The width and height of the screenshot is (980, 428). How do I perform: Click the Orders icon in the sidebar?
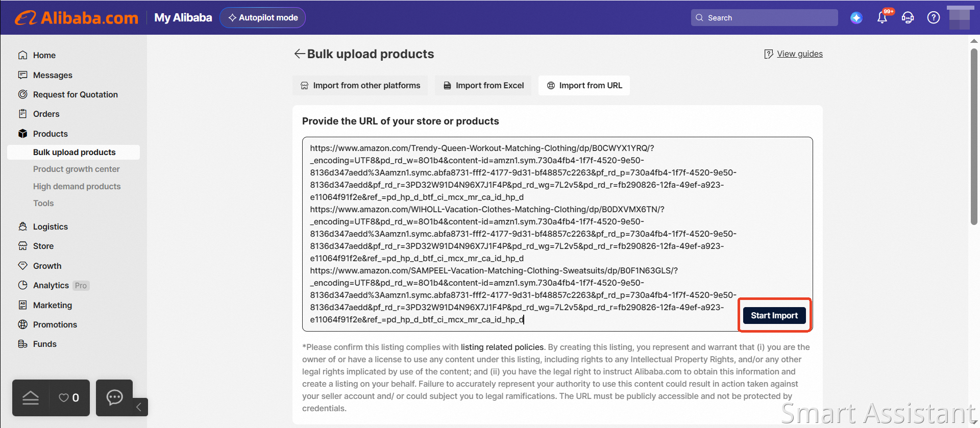[22, 114]
